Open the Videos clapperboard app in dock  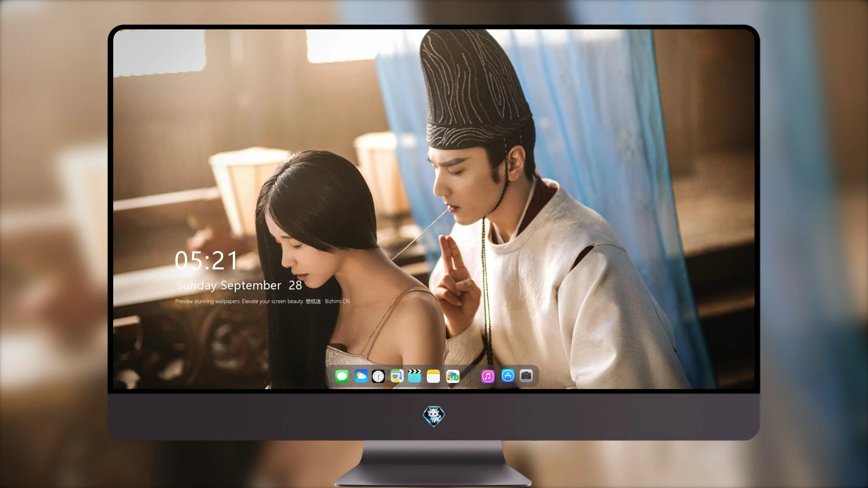coord(415,376)
